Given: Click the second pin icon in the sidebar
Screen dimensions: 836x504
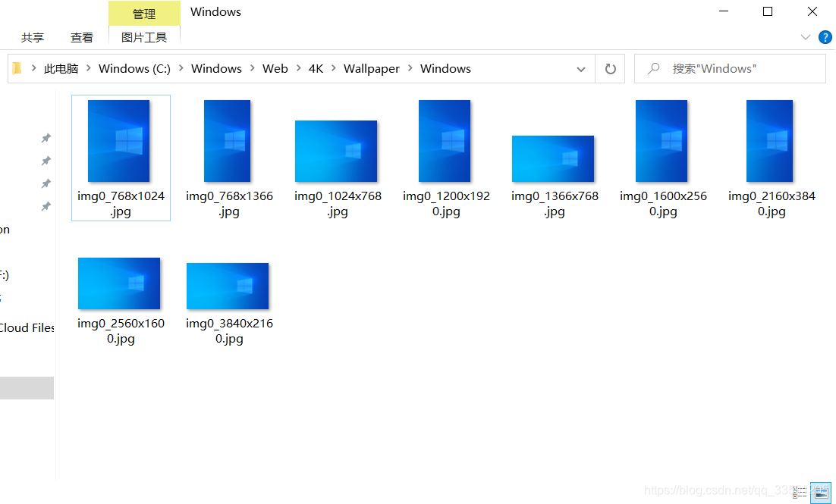Looking at the screenshot, I should point(46,161).
